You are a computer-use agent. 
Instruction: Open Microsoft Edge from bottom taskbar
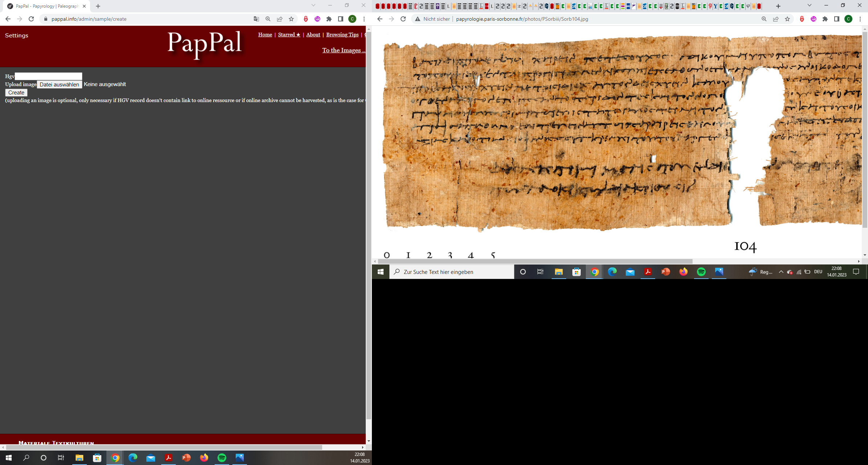(x=133, y=458)
